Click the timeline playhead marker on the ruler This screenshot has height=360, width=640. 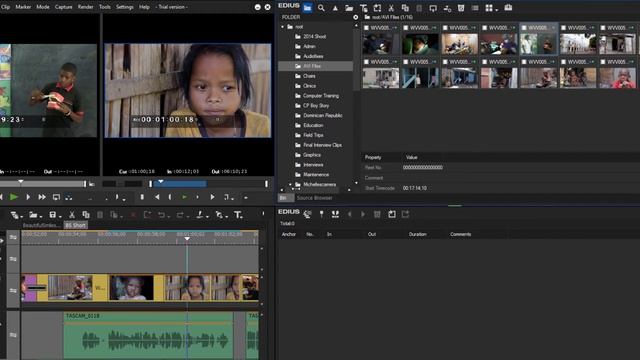187,238
